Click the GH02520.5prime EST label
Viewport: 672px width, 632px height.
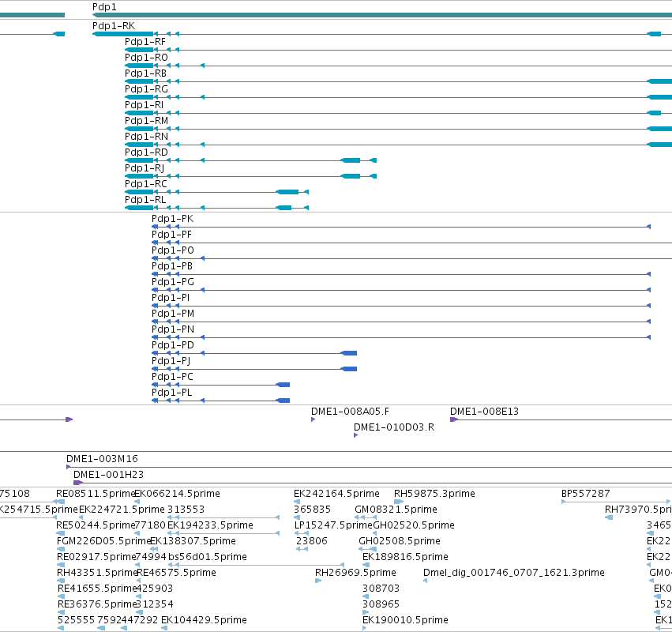414,525
